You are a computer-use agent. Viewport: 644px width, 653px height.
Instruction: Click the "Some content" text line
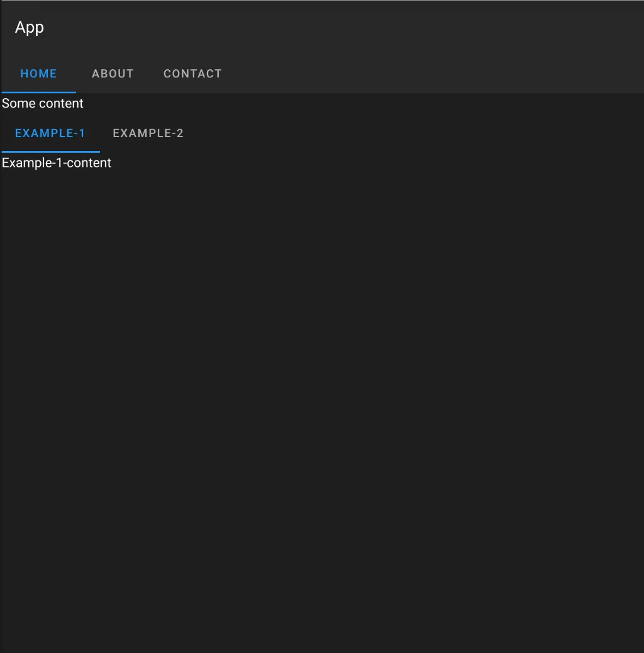click(x=43, y=103)
